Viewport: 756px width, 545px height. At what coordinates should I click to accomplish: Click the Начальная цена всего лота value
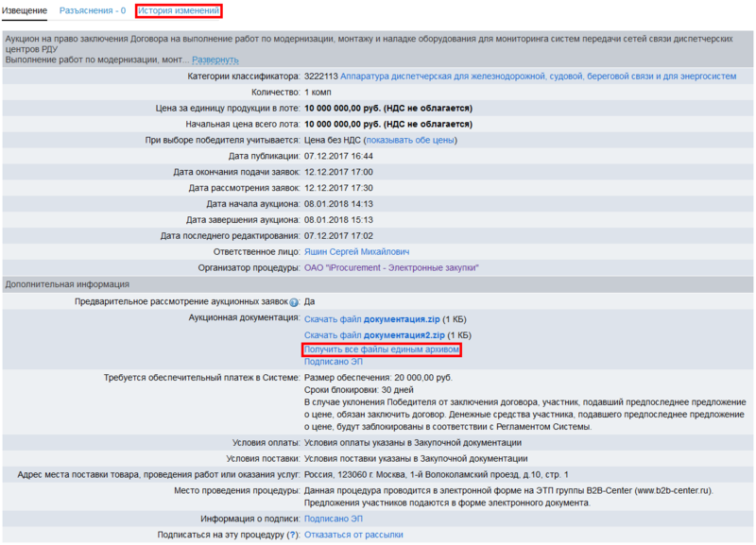[387, 124]
